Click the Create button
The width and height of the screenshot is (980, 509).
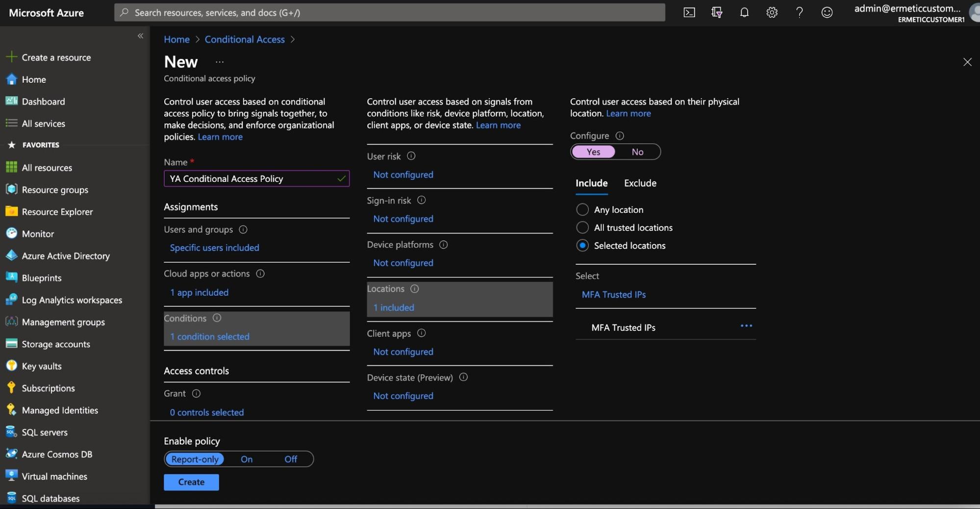(191, 482)
